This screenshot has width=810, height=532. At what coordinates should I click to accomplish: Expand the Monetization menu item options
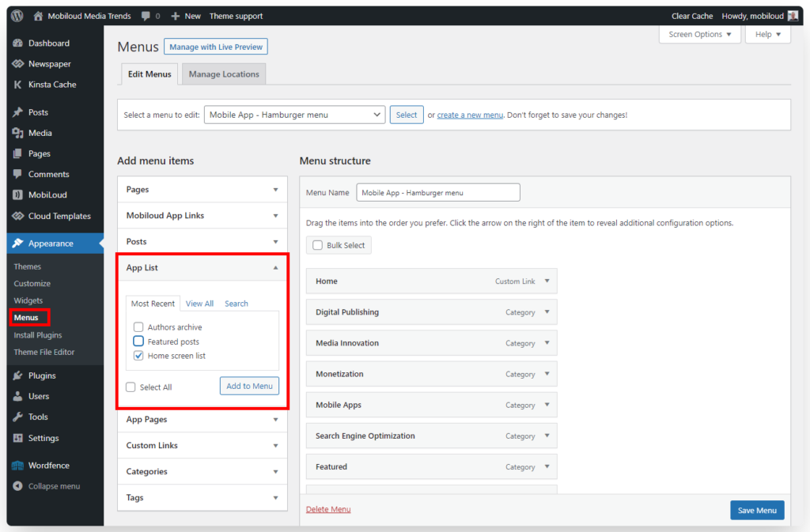[547, 374]
